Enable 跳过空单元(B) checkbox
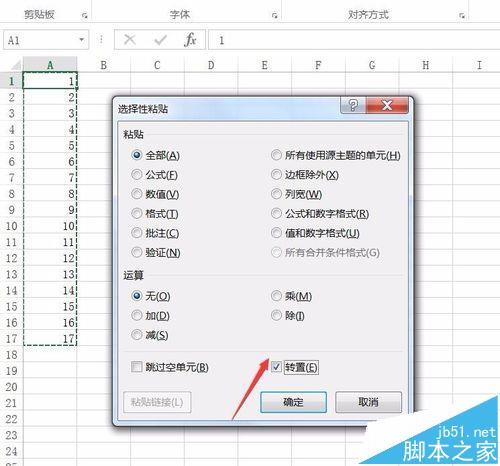Image resolution: width=500 pixels, height=466 pixels. (137, 367)
